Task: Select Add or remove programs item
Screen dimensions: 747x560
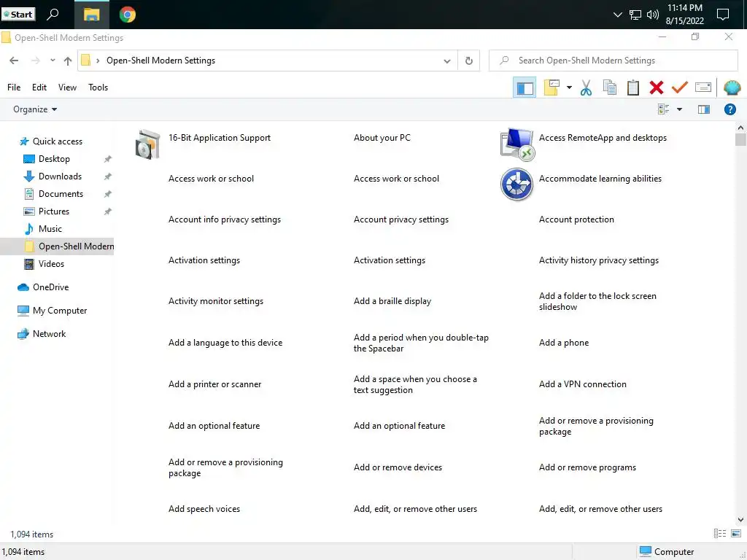Action: tap(587, 467)
